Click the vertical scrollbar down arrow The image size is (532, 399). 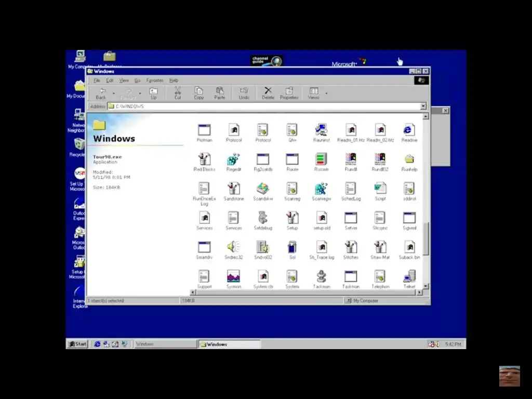(426, 286)
